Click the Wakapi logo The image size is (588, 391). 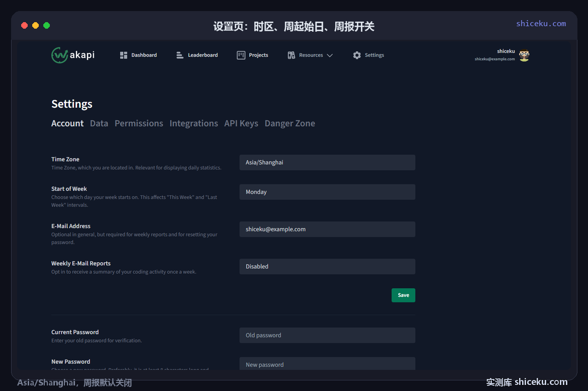(x=73, y=55)
